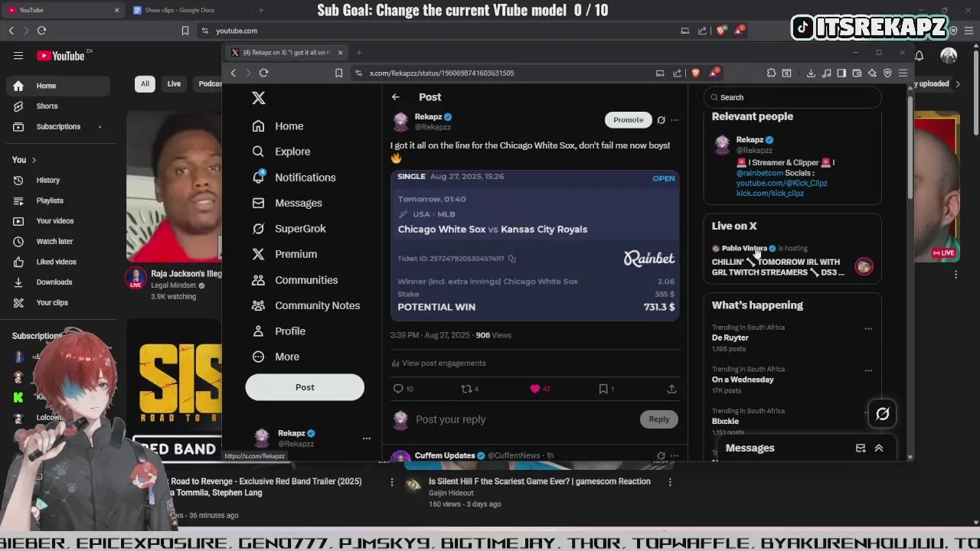Open options for De Ruyter trend
Viewport: 980px width, 551px height.
868,328
